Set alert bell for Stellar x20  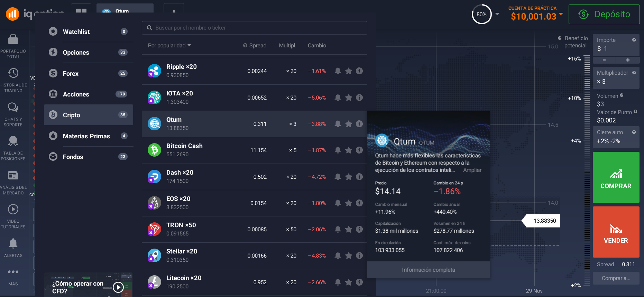(338, 256)
